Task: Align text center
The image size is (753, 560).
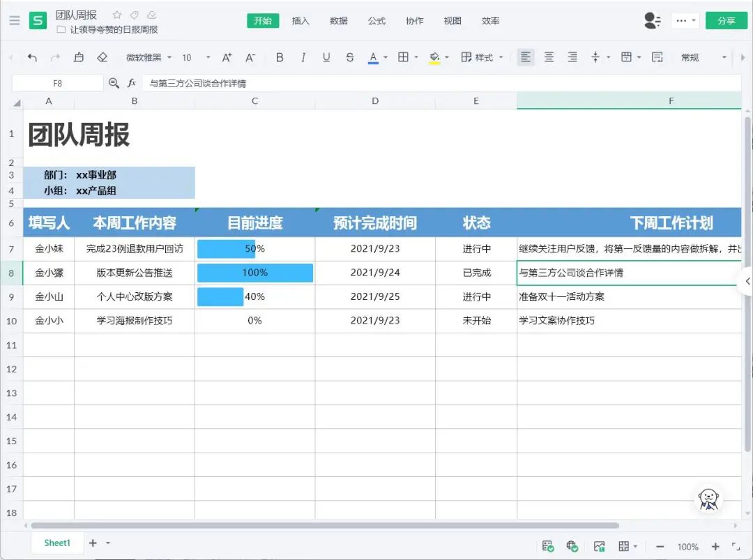Action: (549, 58)
